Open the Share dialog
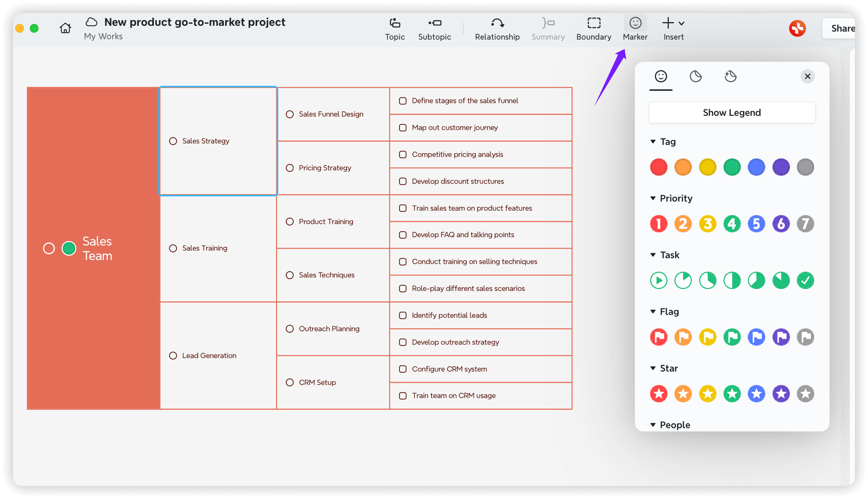Image resolution: width=868 pixels, height=499 pixels. click(x=843, y=28)
